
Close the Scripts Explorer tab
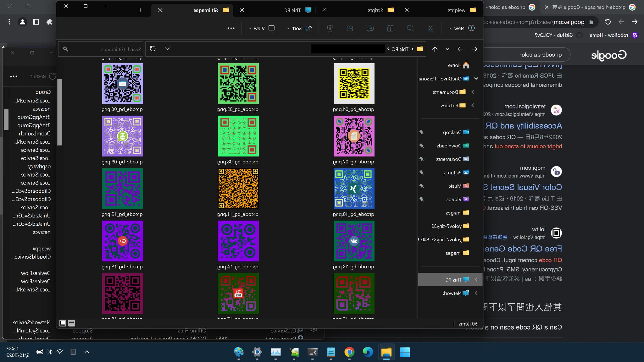pyautogui.click(x=324, y=10)
